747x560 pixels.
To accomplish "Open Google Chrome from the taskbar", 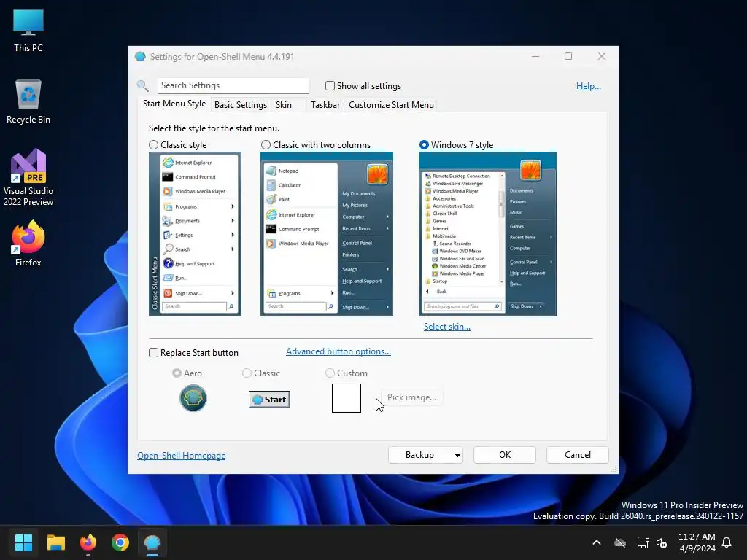I will (x=120, y=542).
